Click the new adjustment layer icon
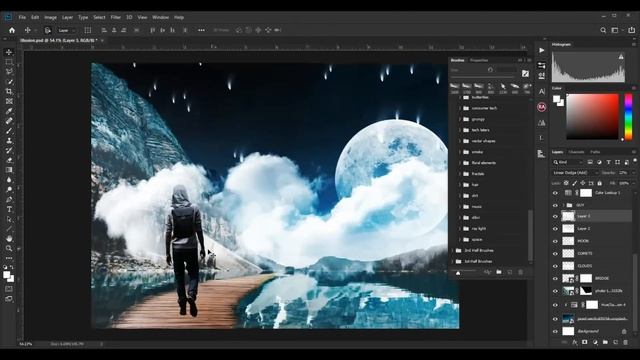This screenshot has width=640, height=360. click(595, 342)
